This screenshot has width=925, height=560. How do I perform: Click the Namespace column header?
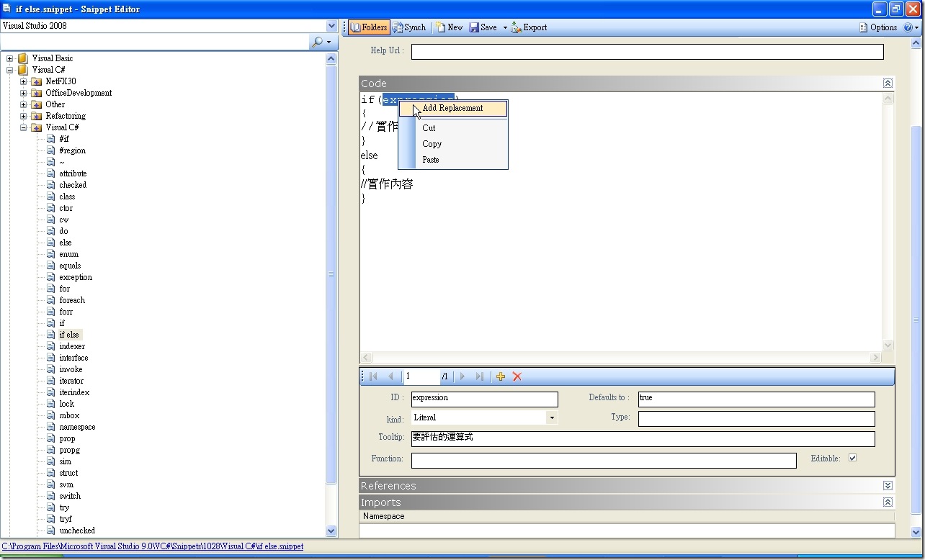(626, 516)
